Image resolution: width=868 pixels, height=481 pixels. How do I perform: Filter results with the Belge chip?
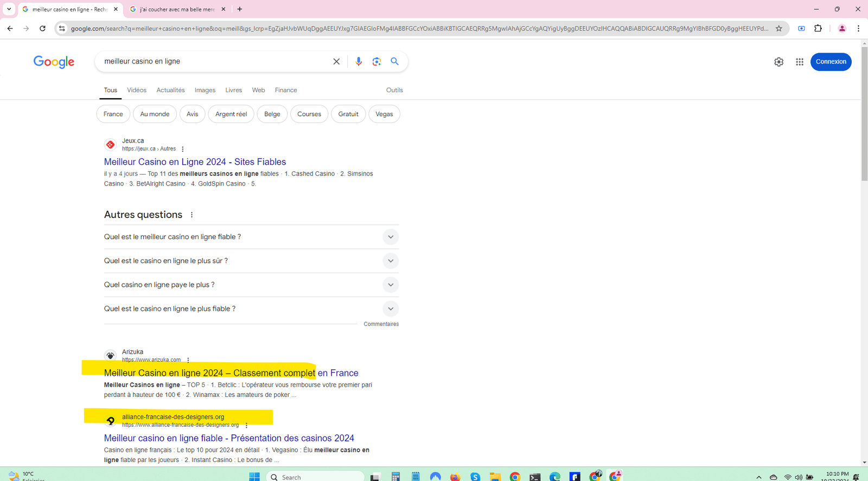pos(272,114)
